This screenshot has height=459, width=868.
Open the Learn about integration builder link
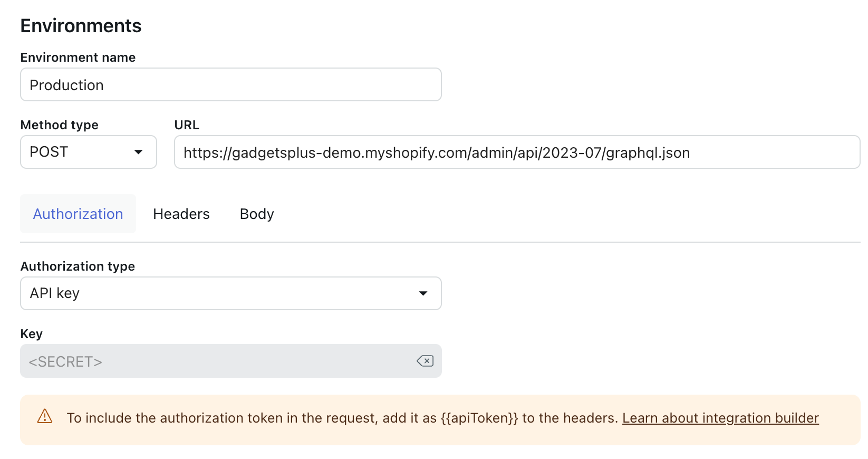point(720,418)
